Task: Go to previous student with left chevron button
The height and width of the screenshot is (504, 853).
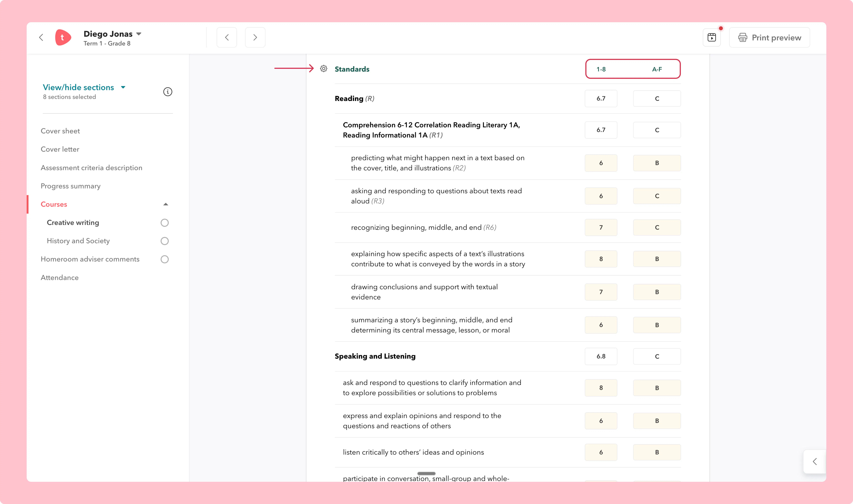Action: pyautogui.click(x=227, y=37)
